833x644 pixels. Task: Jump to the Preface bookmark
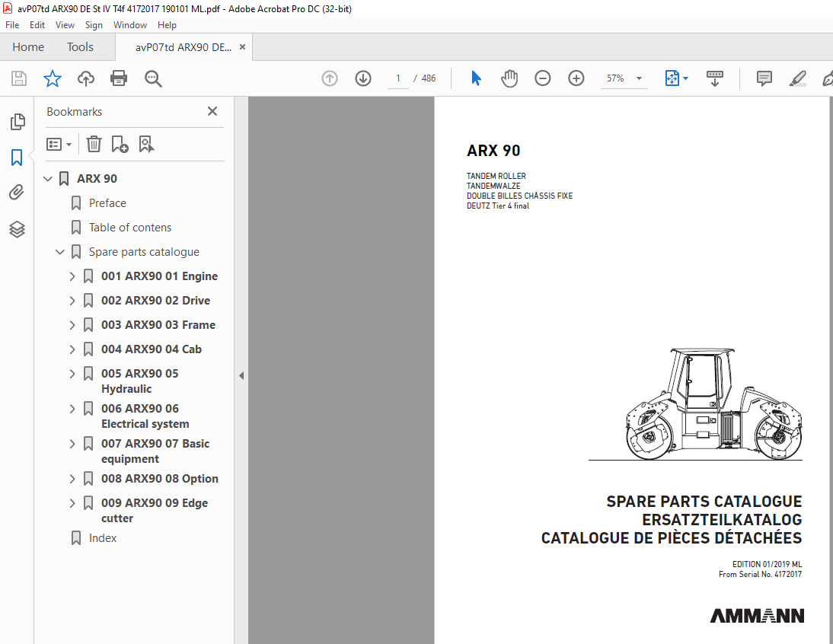click(x=107, y=203)
